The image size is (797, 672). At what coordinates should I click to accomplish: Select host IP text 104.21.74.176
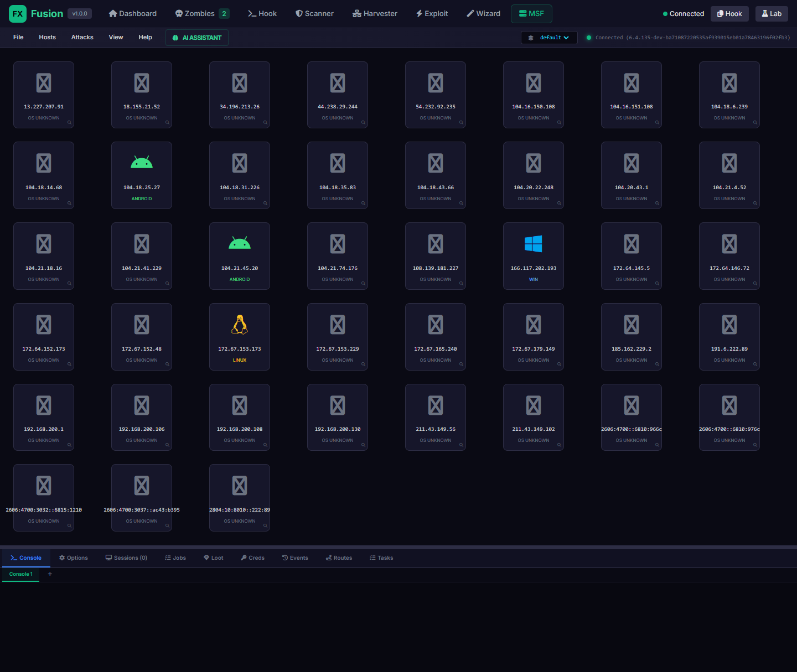pyautogui.click(x=338, y=268)
